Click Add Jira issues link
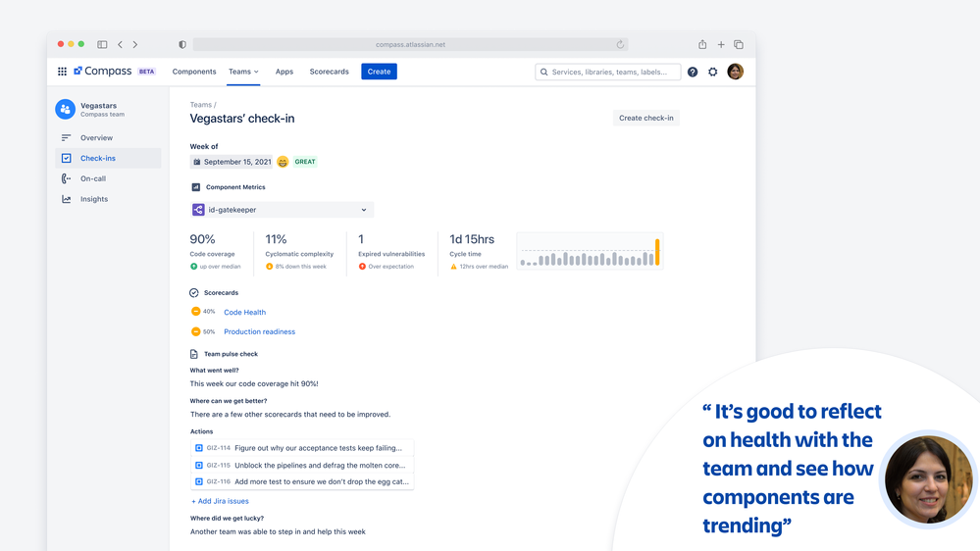980x551 pixels. (x=220, y=501)
